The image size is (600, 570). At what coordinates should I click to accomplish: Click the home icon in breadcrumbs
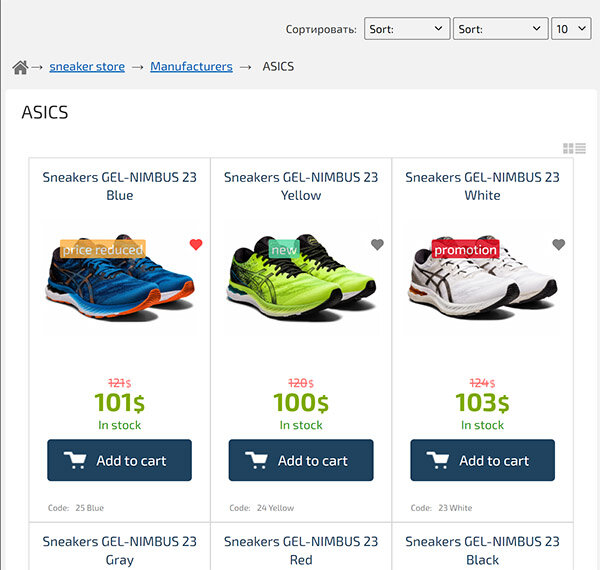click(x=20, y=67)
